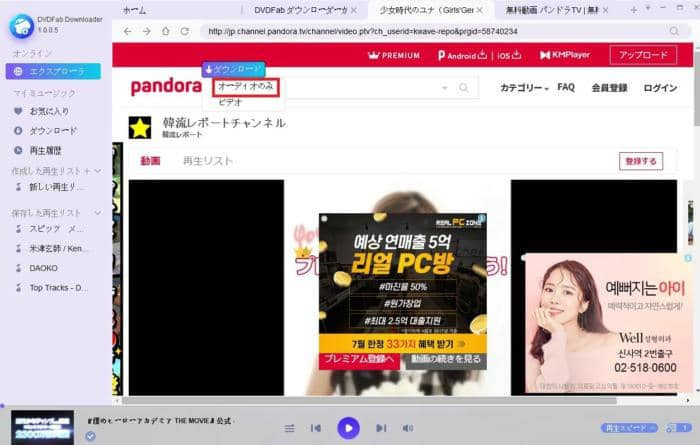The image size is (700, 445).
Task: Close the 無料動画 パンドラTV tab
Action: (605, 10)
